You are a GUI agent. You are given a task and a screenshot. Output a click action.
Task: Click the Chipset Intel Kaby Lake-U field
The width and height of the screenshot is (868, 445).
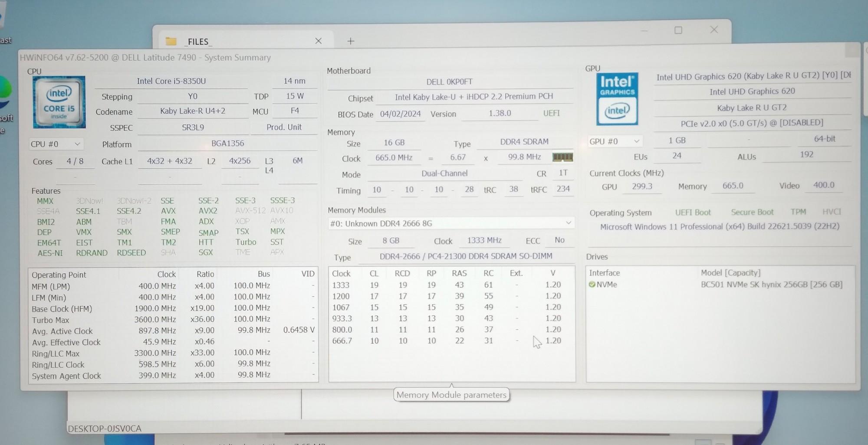tap(474, 97)
